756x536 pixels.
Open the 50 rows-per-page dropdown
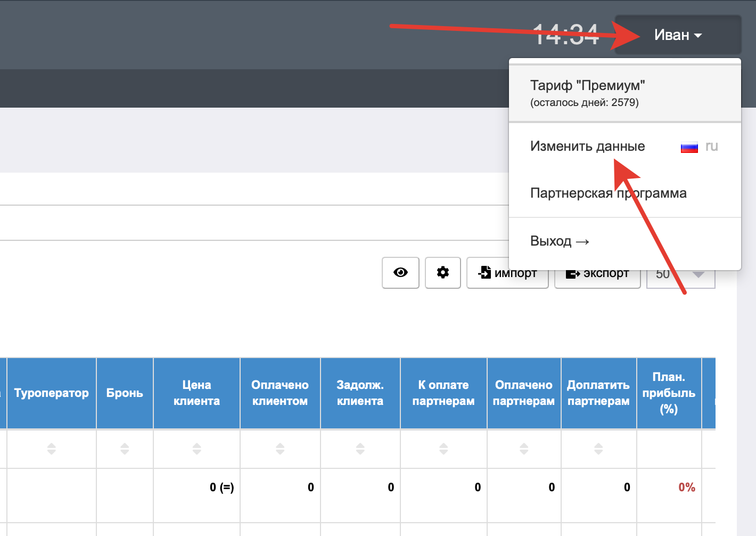coord(681,274)
